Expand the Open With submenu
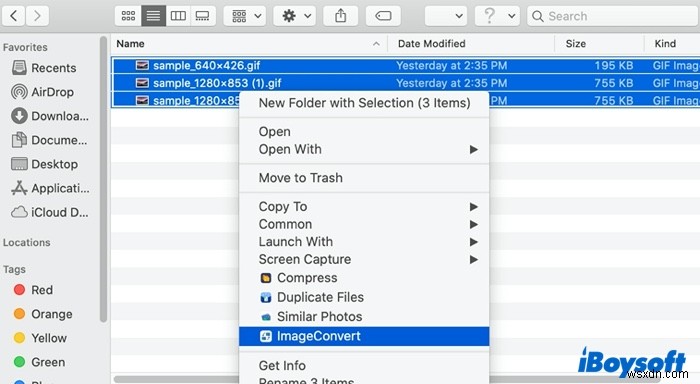This screenshot has width=700, height=384. (364, 150)
